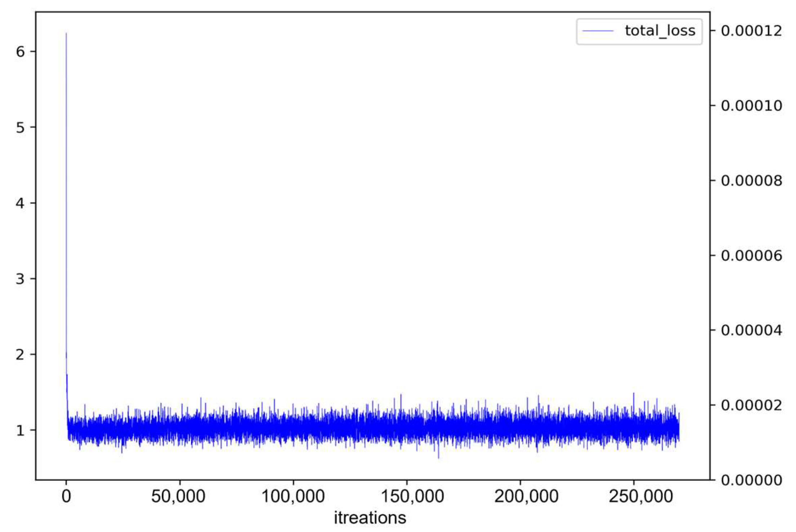Image resolution: width=796 pixels, height=532 pixels.
Task: Click the left axis value 5
Action: click(x=20, y=128)
